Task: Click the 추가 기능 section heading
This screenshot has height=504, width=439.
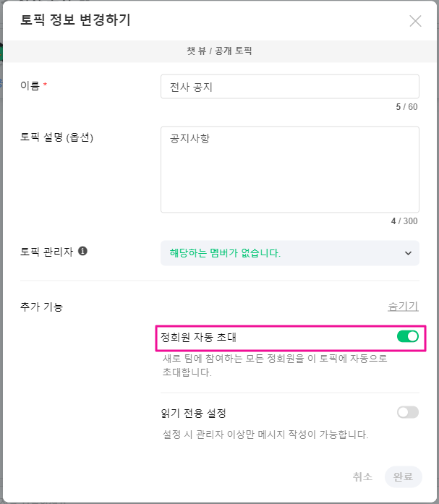Action: [x=41, y=307]
